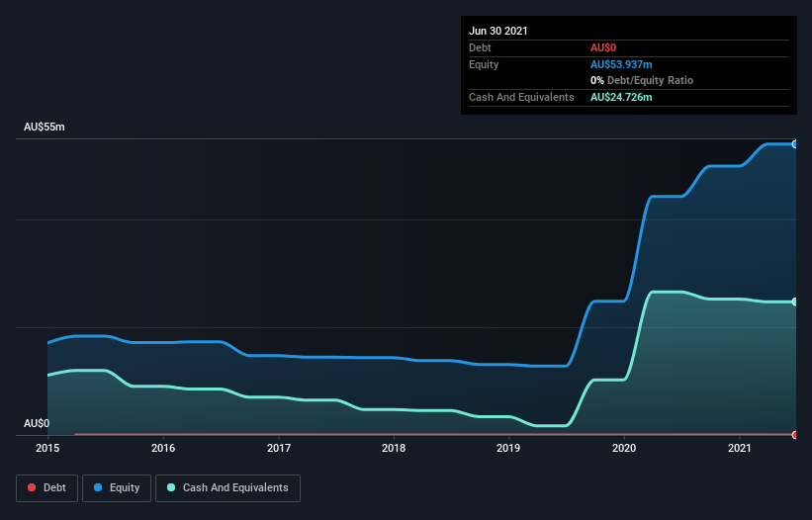Select the 2018 x-axis label
This screenshot has width=812, height=520.
coord(394,448)
